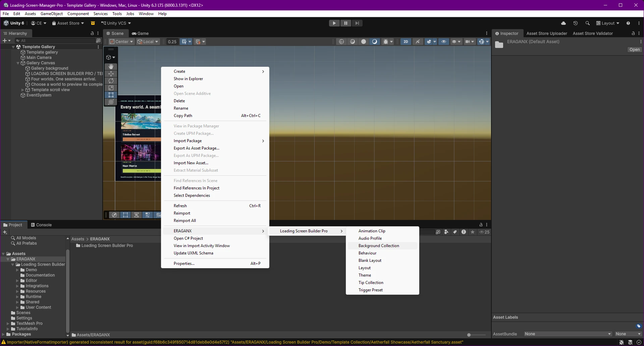Open the Asset Store Validator tab

pos(593,33)
